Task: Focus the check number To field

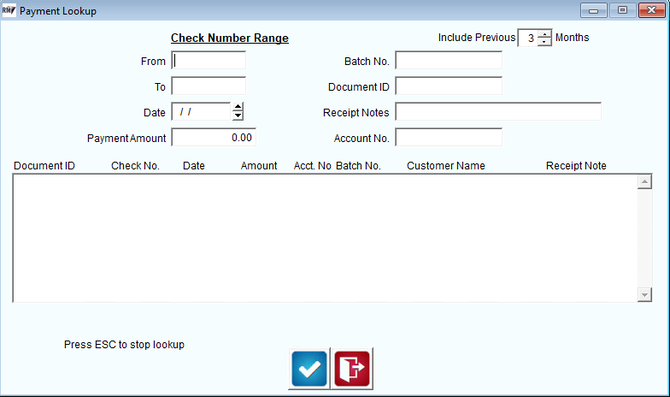Action: point(209,86)
